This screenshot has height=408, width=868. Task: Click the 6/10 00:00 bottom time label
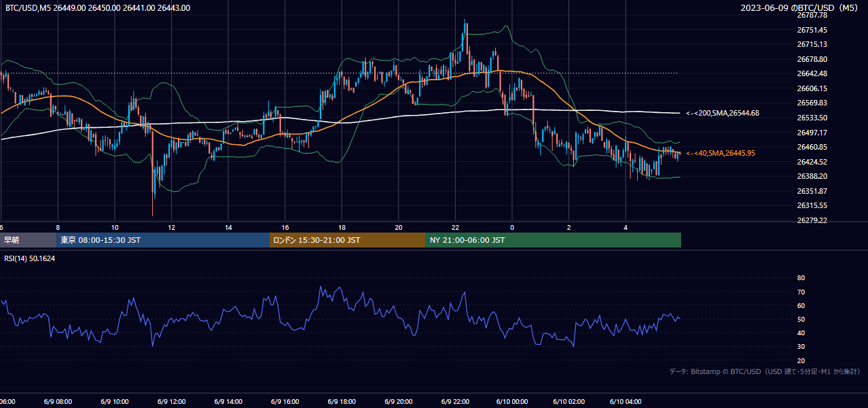point(512,402)
